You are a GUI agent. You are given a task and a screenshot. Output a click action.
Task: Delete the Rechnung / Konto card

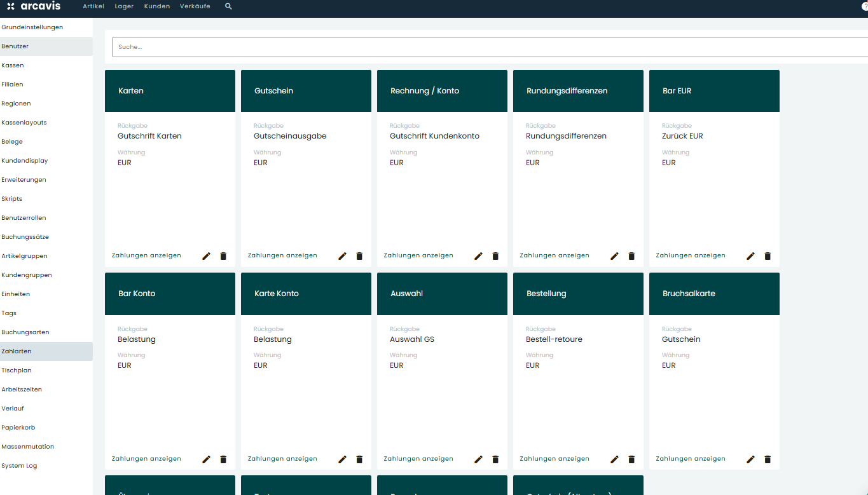[495, 256]
